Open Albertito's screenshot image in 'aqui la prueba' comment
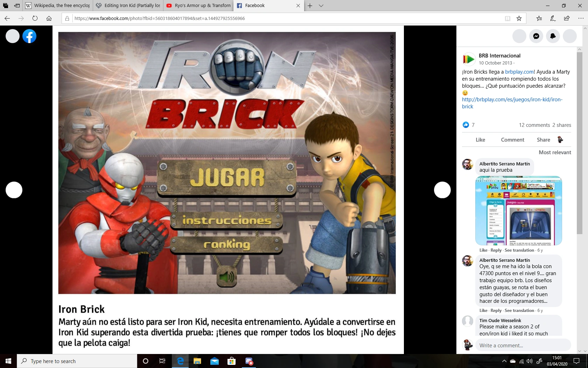This screenshot has height=368, width=588. tap(518, 211)
